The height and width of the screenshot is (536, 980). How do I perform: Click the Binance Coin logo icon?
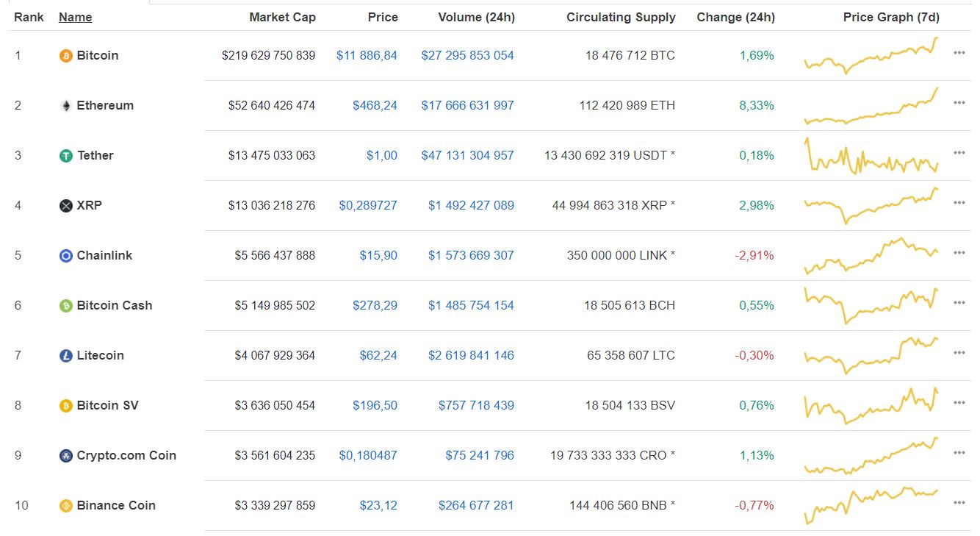[65, 506]
